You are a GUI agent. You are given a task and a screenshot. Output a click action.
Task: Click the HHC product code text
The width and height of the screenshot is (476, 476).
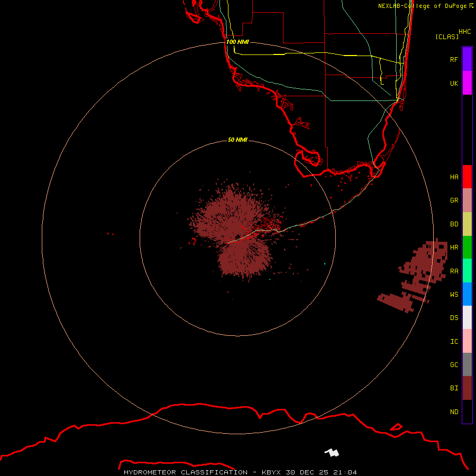click(x=464, y=32)
